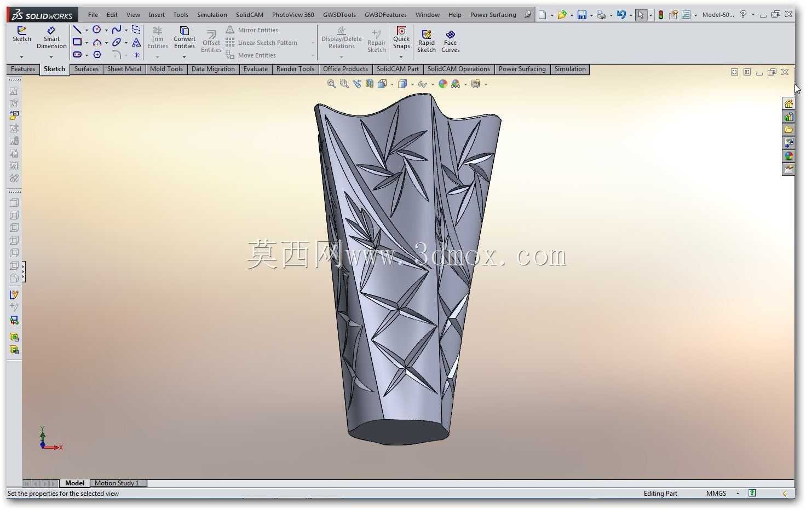812x510 pixels.
Task: Toggle Hide/Show Items glasses icon
Action: point(422,84)
